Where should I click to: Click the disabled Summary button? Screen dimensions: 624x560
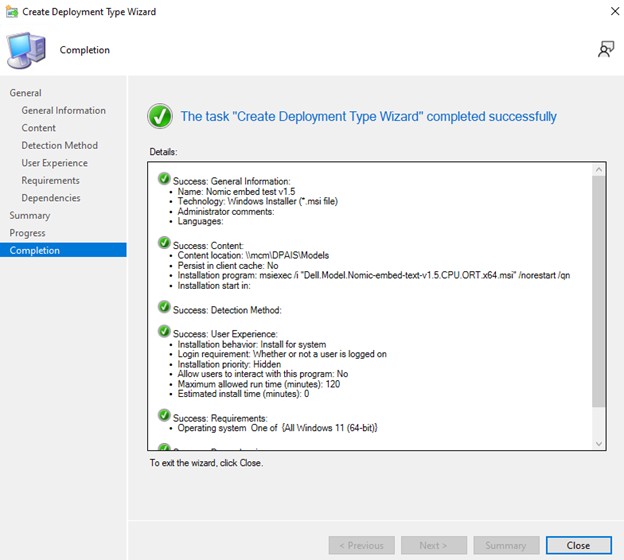click(506, 545)
